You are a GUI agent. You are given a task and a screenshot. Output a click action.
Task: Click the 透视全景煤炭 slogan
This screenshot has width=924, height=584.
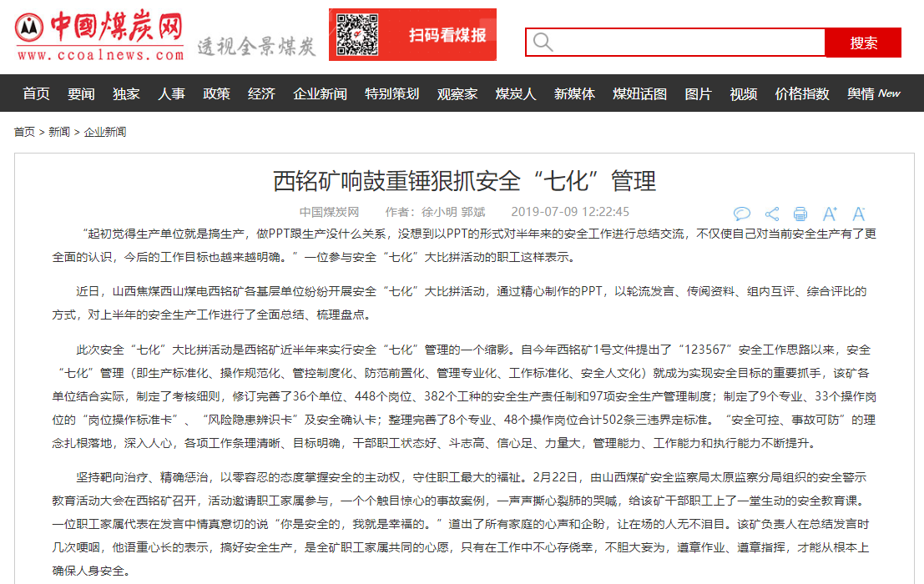click(x=256, y=47)
